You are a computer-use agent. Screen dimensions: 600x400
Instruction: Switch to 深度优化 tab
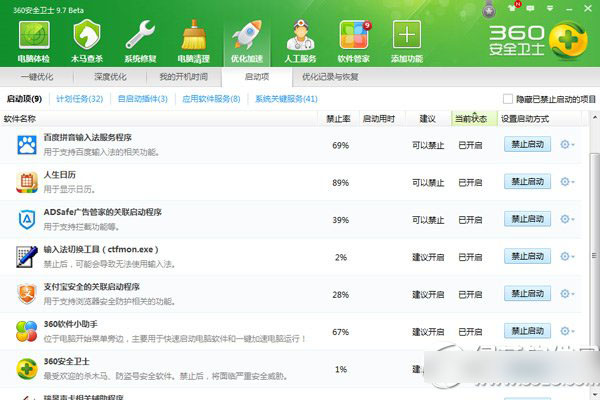(x=110, y=77)
